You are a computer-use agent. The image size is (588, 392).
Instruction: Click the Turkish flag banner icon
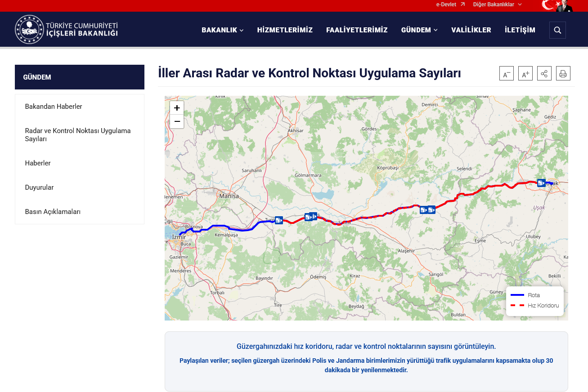point(548,6)
